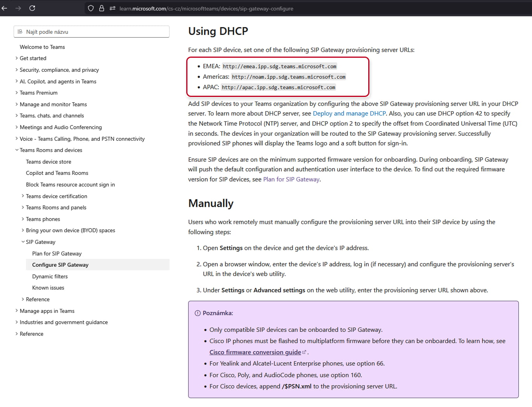Select Configure SIP Gateway in sidebar
Screen dimensions: 532x407
click(x=98, y=265)
